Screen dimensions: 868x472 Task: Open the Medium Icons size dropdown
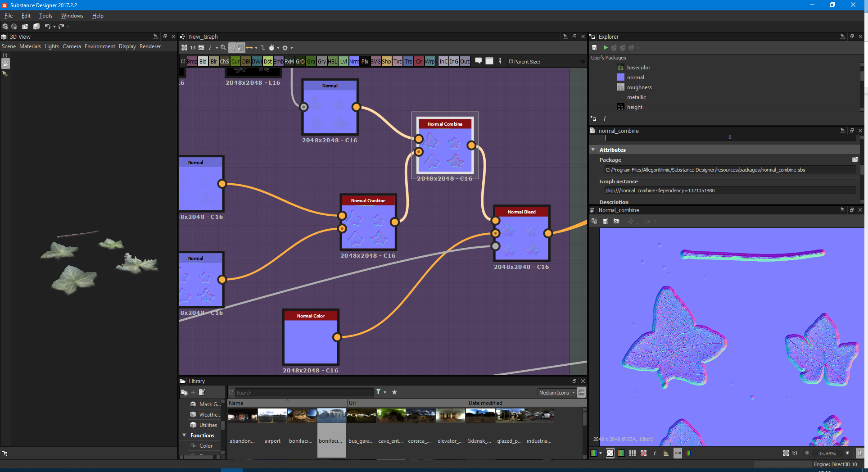(557, 392)
